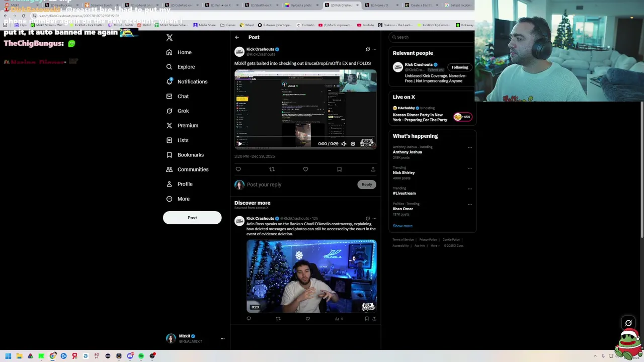The width and height of the screenshot is (644, 362).
Task: Open the Nick Shirley trending topic
Action: point(404,172)
